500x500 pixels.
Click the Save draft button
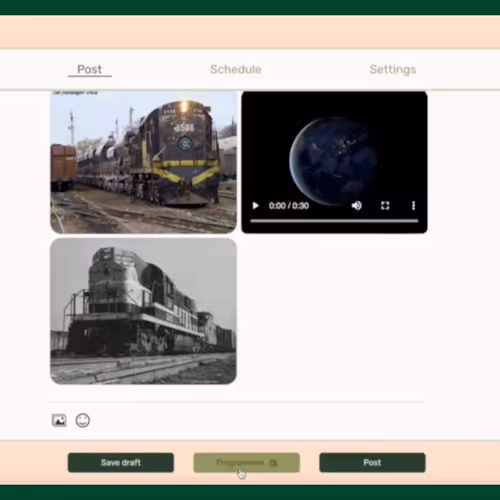coord(121,463)
